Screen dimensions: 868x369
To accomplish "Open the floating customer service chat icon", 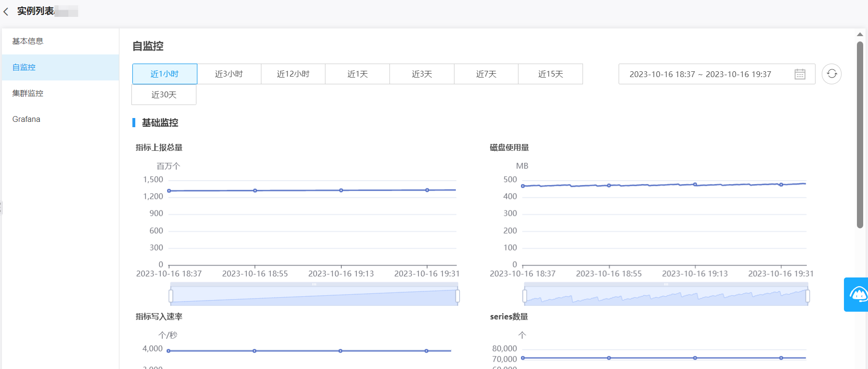I will tap(857, 294).
